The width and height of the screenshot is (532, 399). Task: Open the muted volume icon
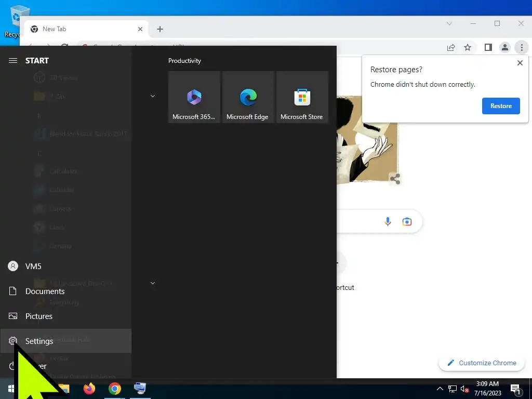point(464,389)
